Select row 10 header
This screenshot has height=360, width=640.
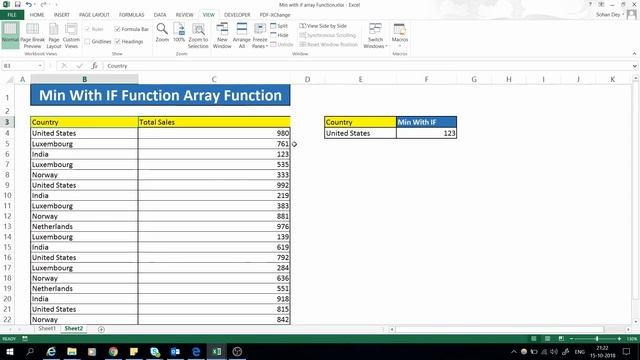(7, 196)
